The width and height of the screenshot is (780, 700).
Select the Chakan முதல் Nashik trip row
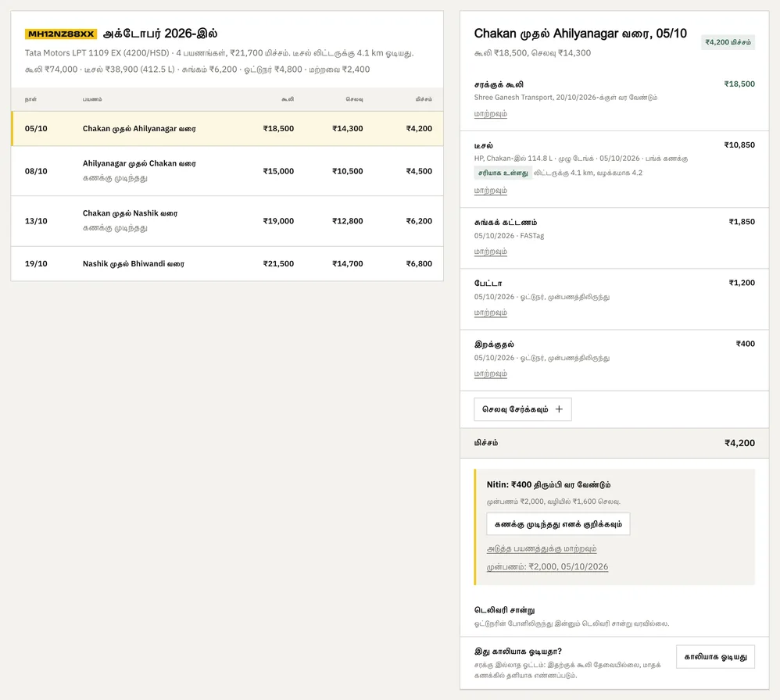(227, 221)
